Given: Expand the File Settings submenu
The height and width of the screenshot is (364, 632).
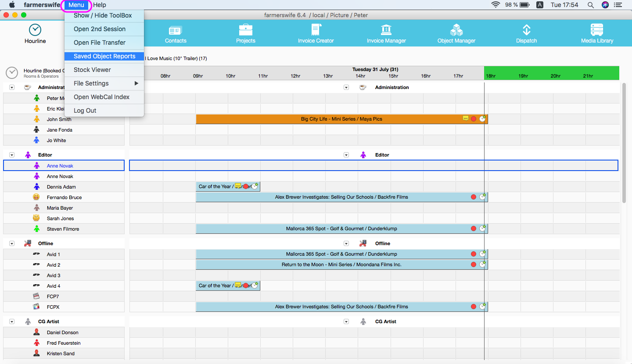Looking at the screenshot, I should (x=104, y=83).
